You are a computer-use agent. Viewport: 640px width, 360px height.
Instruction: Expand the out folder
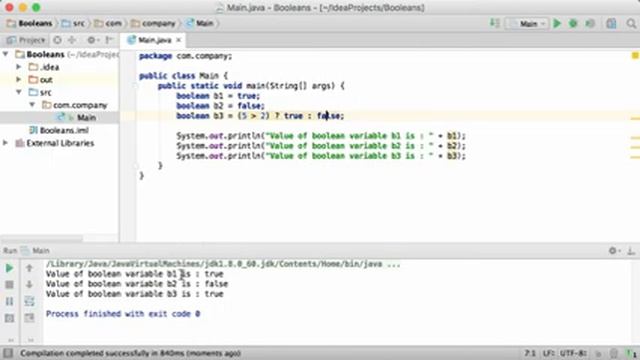pos(19,79)
